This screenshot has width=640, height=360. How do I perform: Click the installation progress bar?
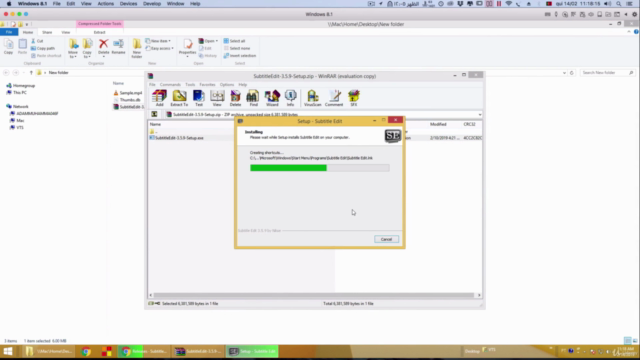click(320, 168)
